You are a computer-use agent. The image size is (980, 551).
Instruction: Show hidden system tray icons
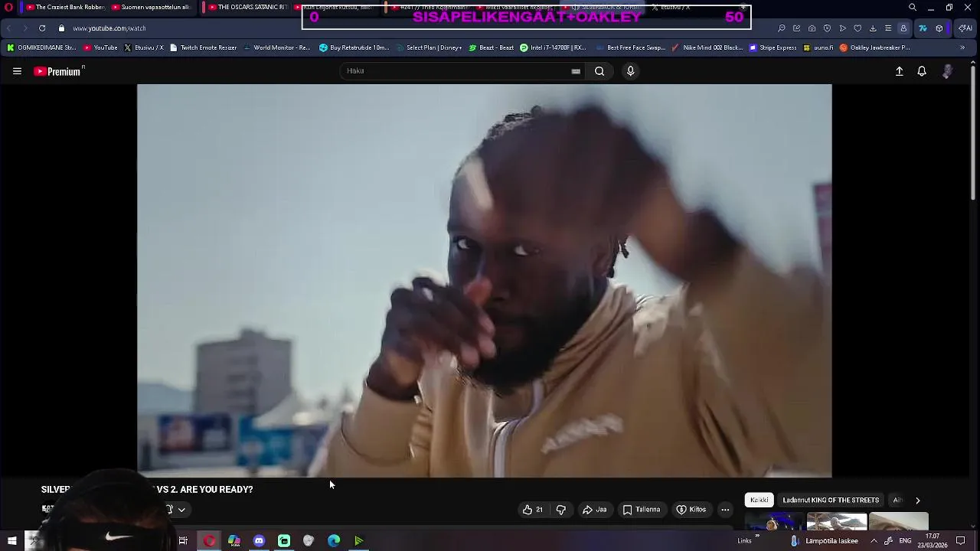[874, 541]
